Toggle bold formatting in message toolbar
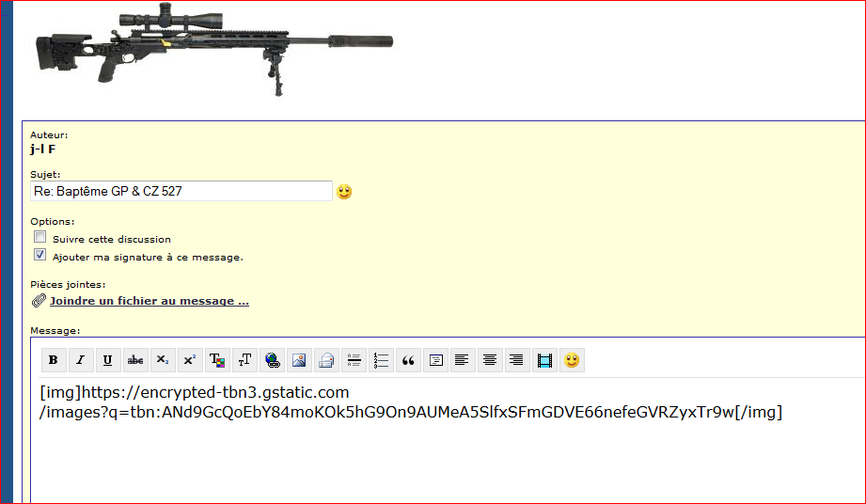 pos(53,360)
